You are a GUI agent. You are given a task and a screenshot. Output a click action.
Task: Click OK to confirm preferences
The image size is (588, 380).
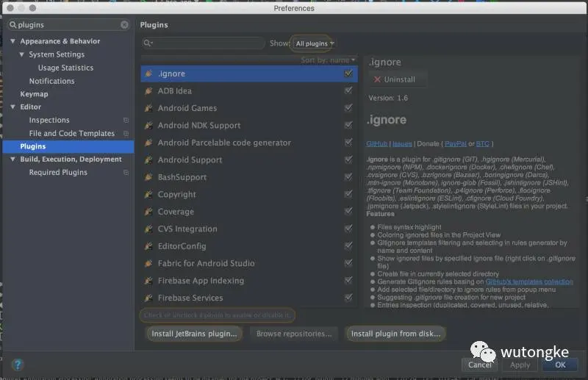(560, 365)
